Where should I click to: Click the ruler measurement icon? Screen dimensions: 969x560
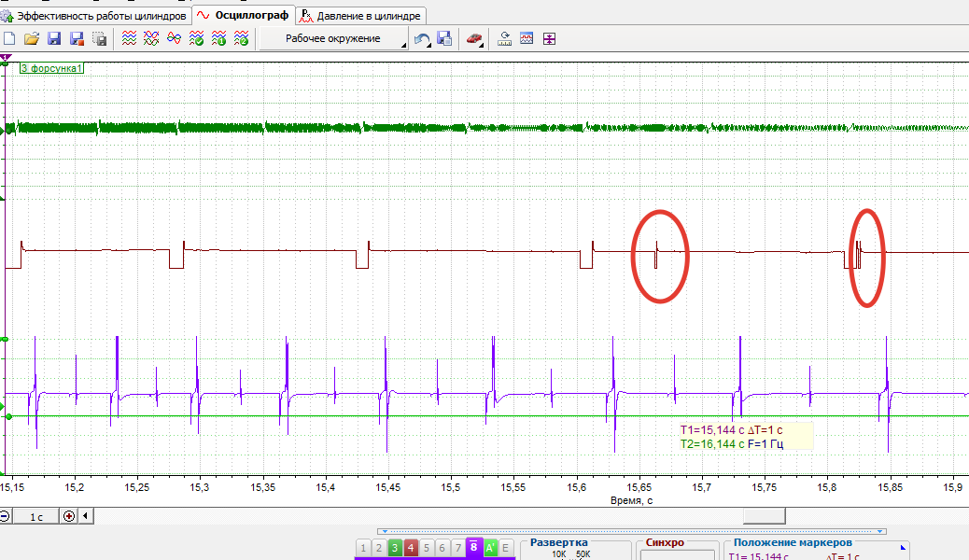(504, 39)
